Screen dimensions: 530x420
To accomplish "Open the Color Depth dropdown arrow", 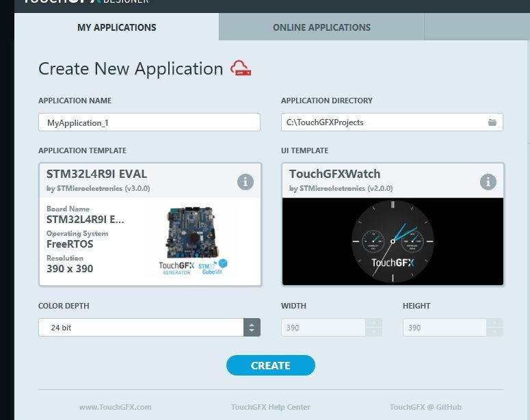I will coord(252,328).
